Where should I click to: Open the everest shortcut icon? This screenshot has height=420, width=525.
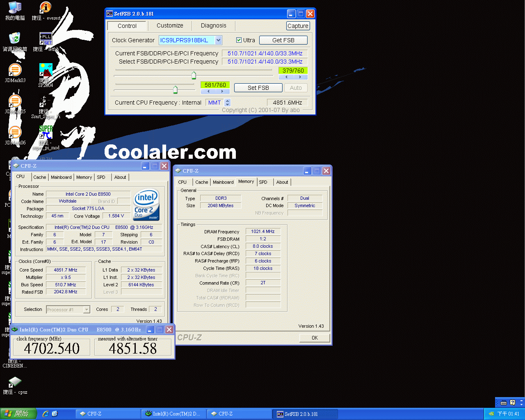coord(46,8)
